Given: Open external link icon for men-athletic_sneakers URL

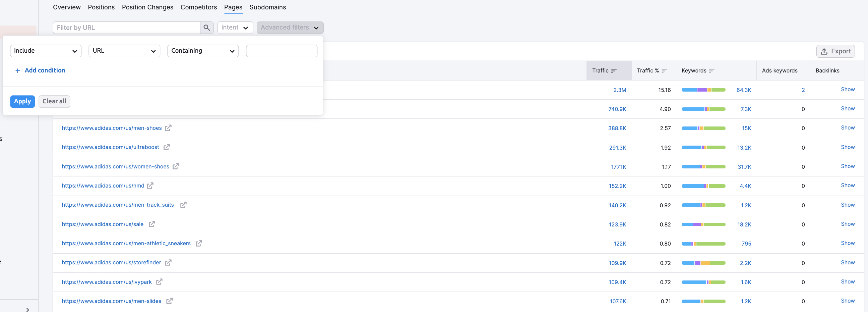Looking at the screenshot, I should pos(199,243).
